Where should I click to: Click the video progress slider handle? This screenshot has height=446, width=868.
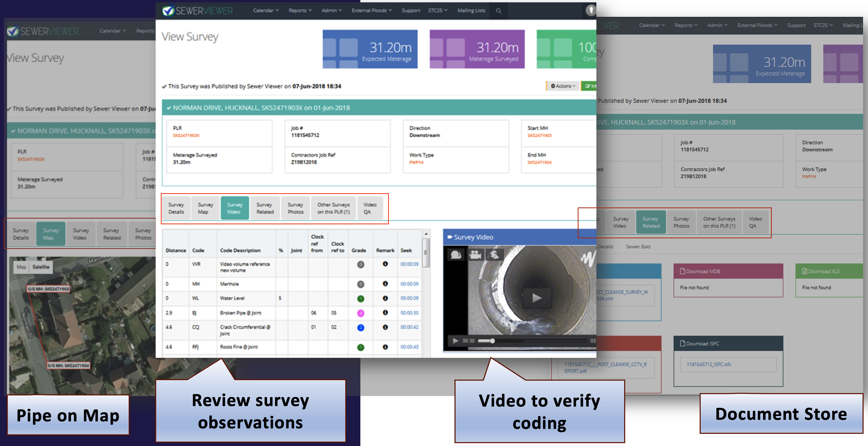click(492, 341)
